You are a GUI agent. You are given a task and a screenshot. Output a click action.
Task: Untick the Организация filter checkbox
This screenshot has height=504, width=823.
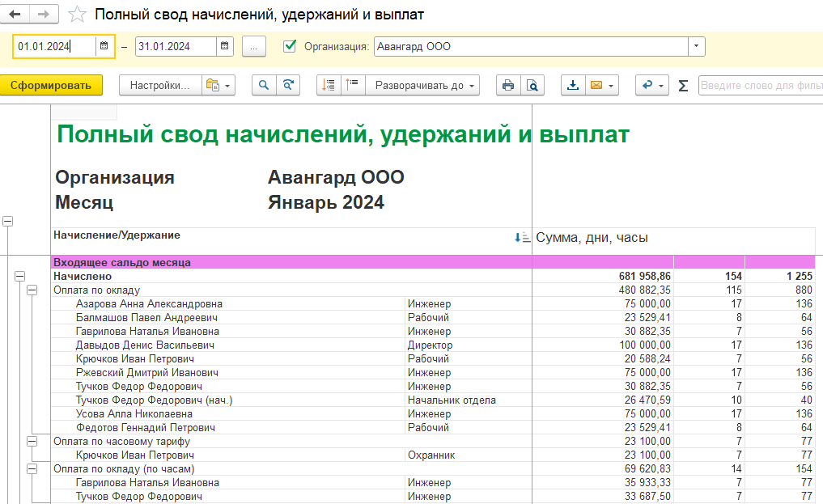pos(290,46)
